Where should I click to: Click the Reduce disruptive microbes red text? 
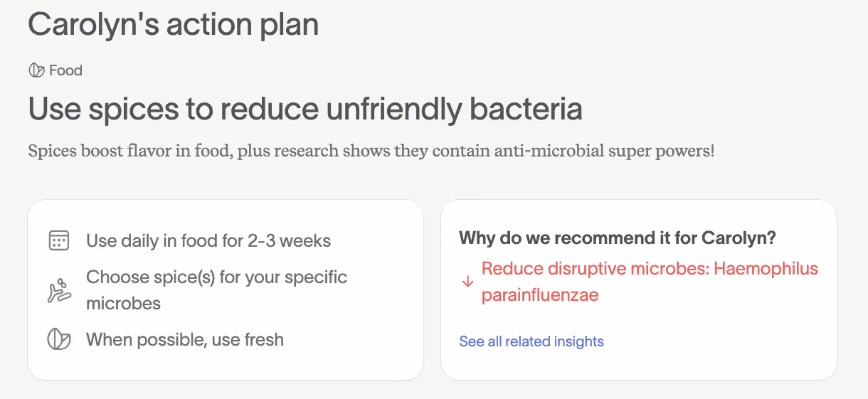[x=595, y=269]
